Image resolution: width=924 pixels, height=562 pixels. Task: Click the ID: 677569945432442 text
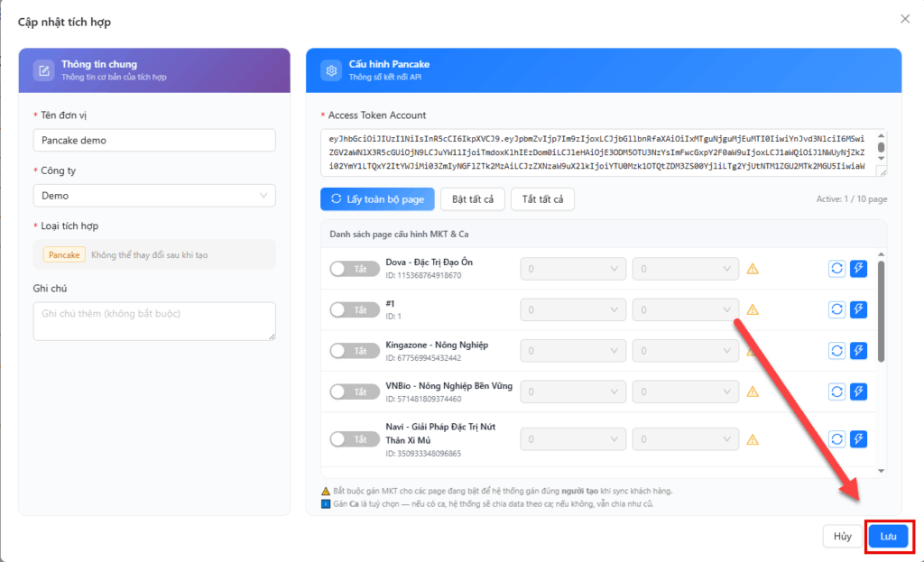424,358
